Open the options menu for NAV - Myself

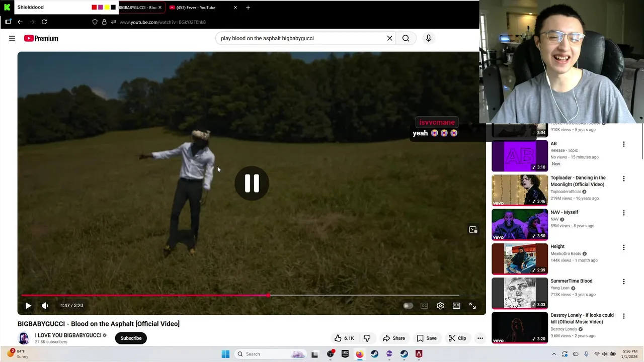pyautogui.click(x=624, y=213)
